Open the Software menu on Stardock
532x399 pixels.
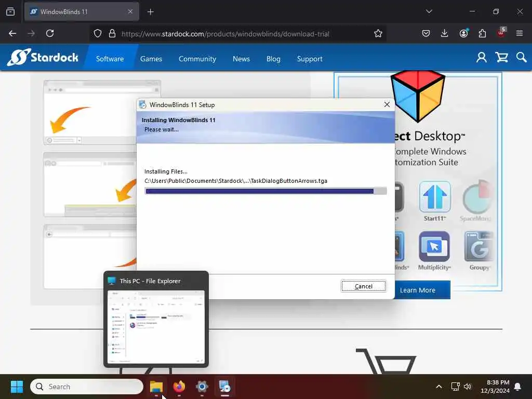click(x=110, y=59)
